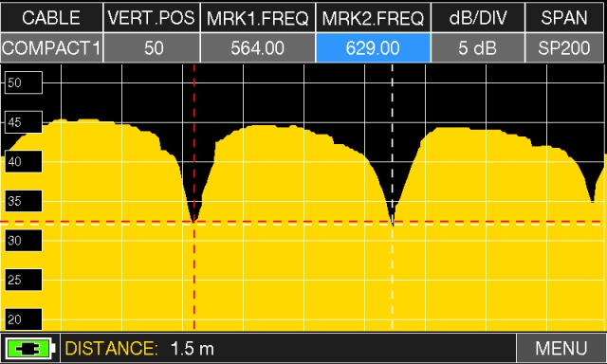
Task: Click the red horizontal dashed level line
Action: tap(302, 223)
